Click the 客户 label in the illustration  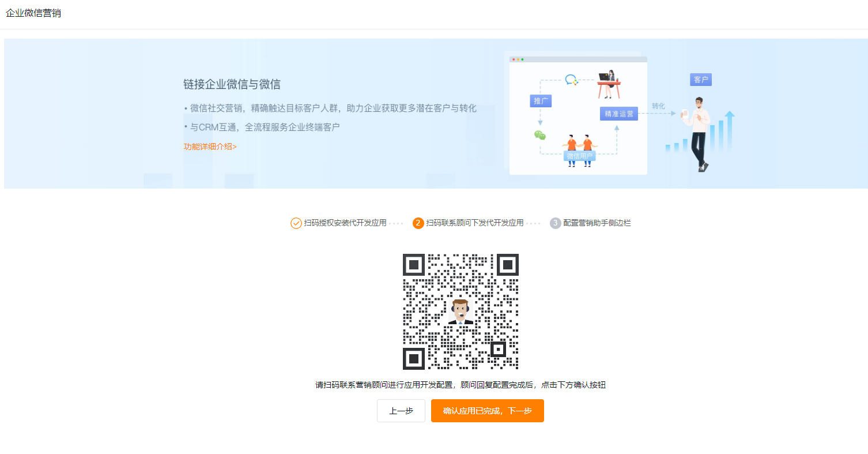(x=701, y=80)
